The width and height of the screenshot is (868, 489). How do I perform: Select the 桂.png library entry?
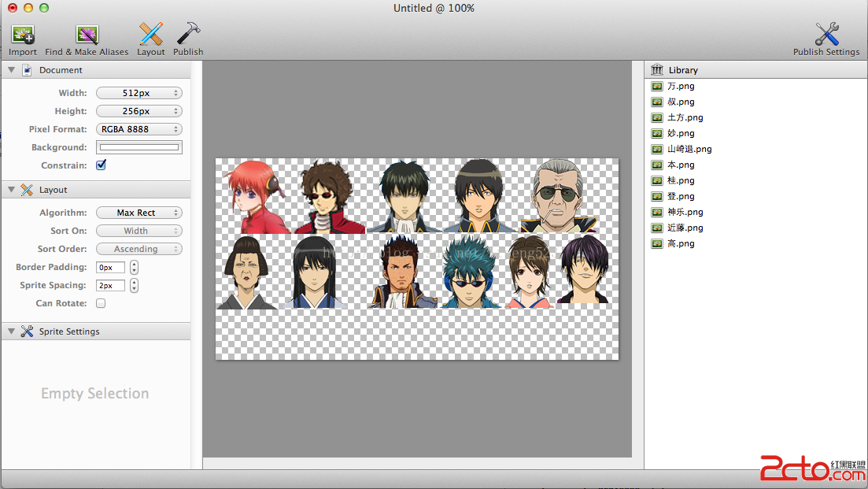point(755,180)
